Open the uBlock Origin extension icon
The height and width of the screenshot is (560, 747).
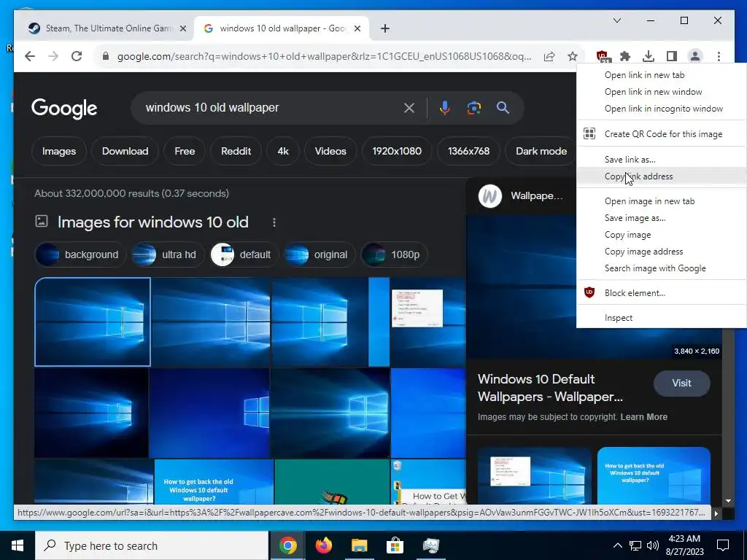pos(603,57)
